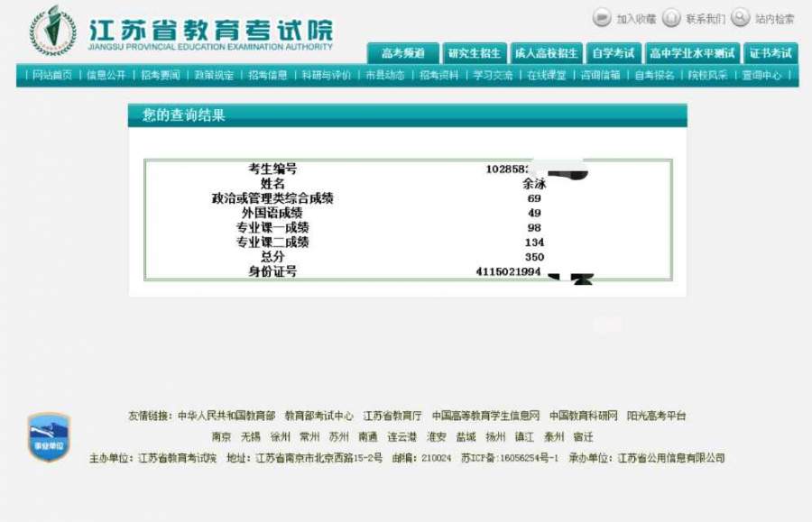Screen dimensions: 812x522
Task: Open the 泰州 city link
Action: pos(554,436)
